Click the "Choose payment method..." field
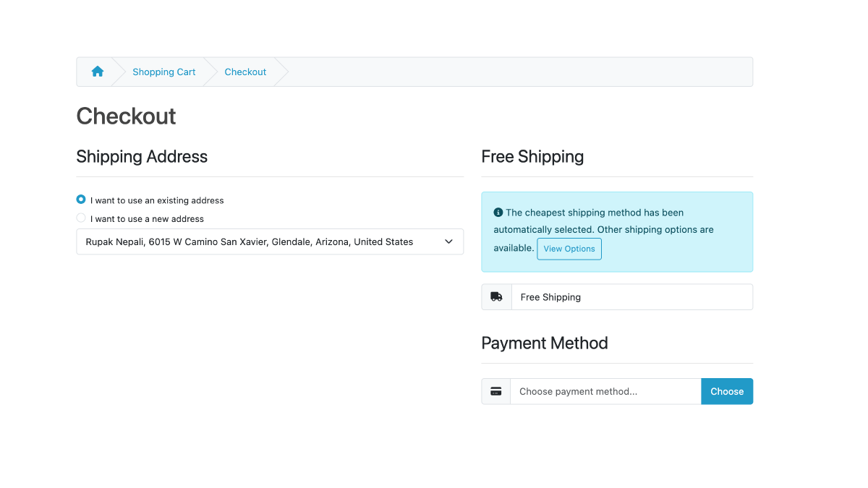This screenshot has height=488, width=868. [x=605, y=391]
